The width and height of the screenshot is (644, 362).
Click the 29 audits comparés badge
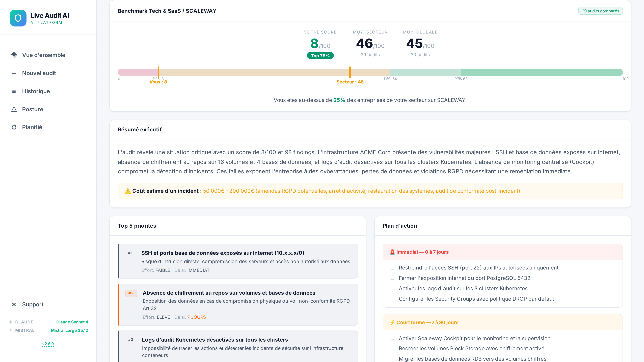click(600, 11)
